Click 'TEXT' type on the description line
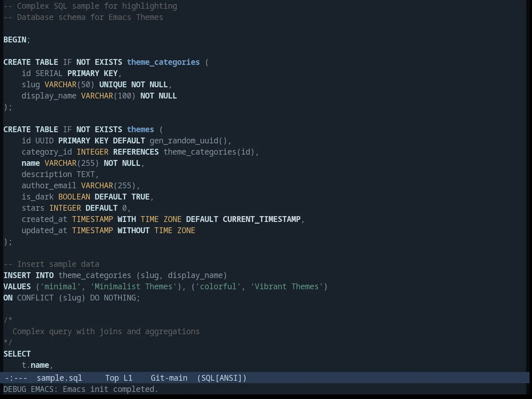Screen dimensions: 532x399 [x=86, y=174]
